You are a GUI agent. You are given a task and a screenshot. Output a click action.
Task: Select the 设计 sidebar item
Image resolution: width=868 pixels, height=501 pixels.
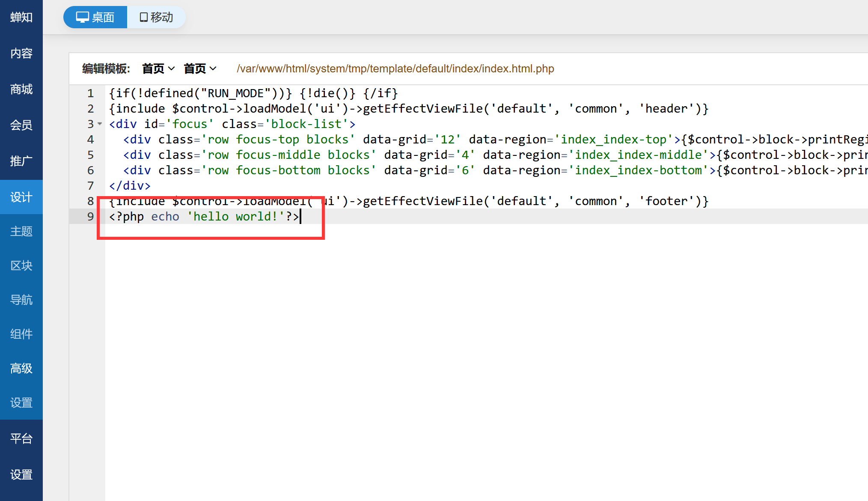pos(21,197)
